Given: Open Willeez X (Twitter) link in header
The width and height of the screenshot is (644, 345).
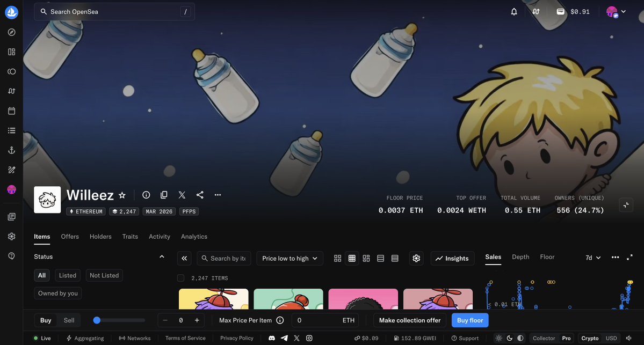Looking at the screenshot, I should [x=182, y=195].
